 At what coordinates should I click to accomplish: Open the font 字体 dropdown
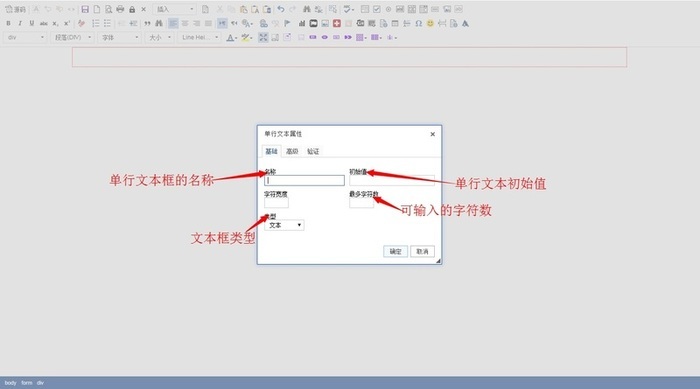tap(119, 38)
